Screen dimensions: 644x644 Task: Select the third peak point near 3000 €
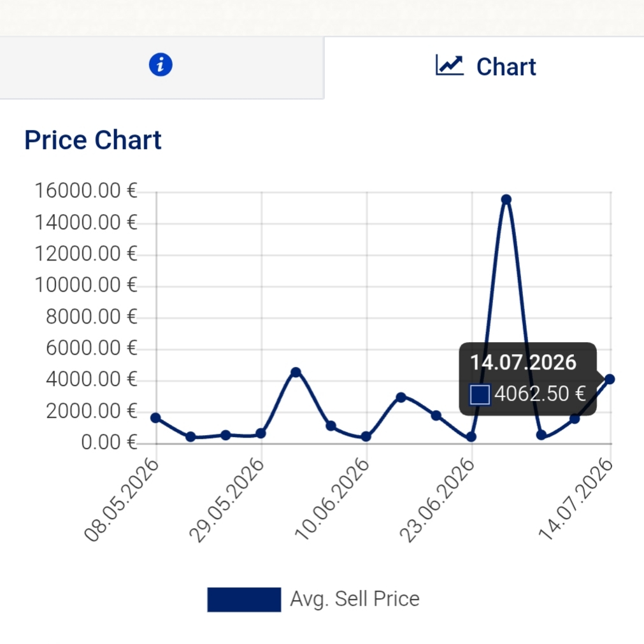coord(401,397)
